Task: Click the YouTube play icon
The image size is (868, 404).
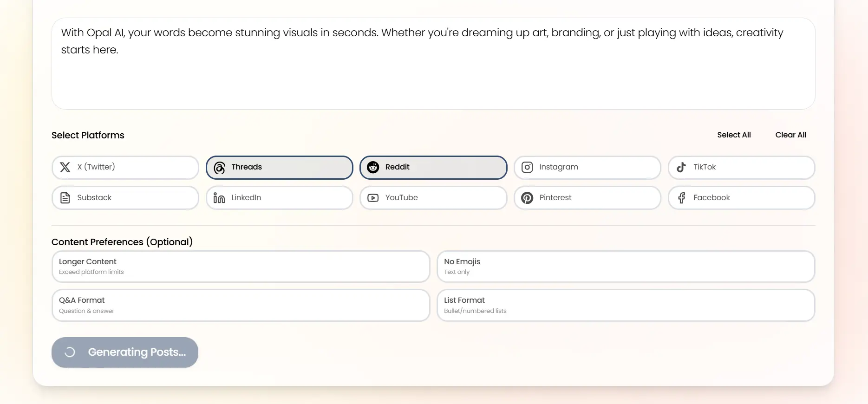Action: (x=373, y=198)
